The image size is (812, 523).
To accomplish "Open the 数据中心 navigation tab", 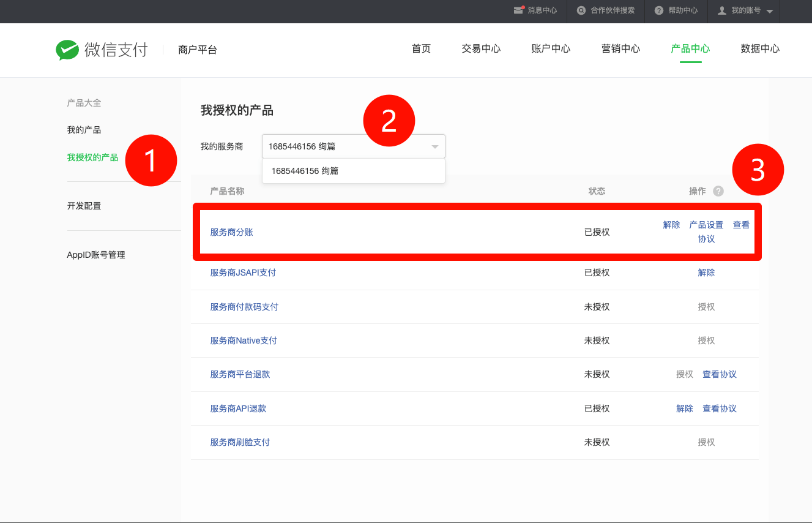I will [760, 49].
